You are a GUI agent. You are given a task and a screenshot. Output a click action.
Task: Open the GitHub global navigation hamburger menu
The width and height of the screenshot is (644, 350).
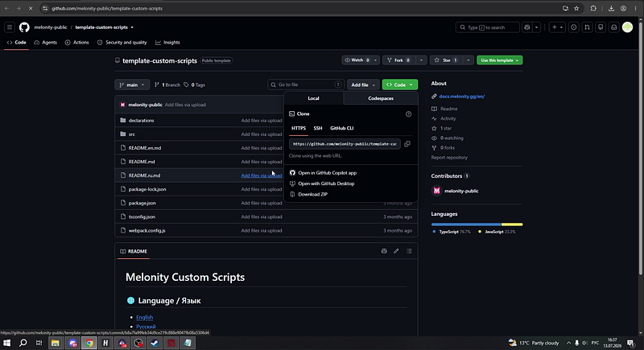[x=10, y=27]
